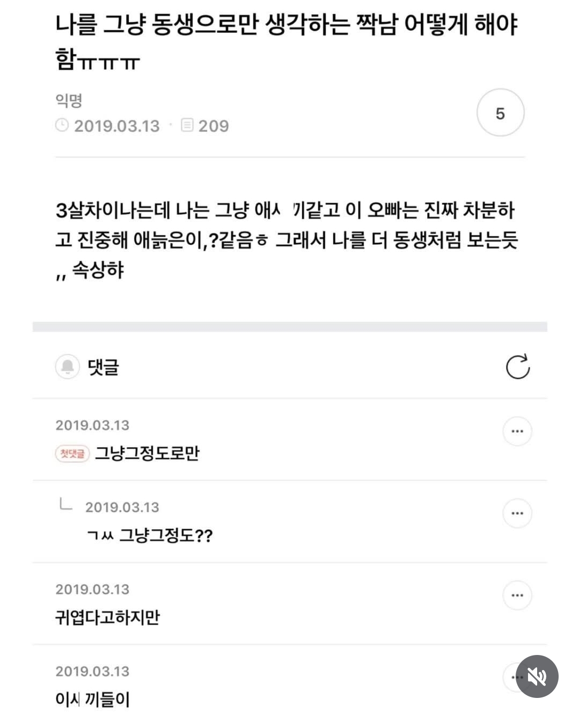Tap the view count number 209
579x728 pixels.
click(x=214, y=126)
